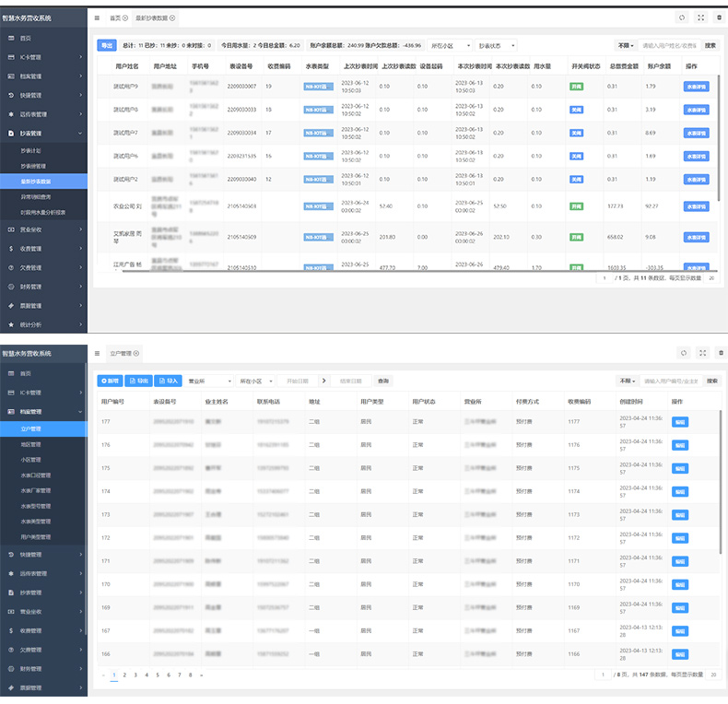Click the 开始日期 date input field
The width and height of the screenshot is (728, 704).
coord(298,381)
